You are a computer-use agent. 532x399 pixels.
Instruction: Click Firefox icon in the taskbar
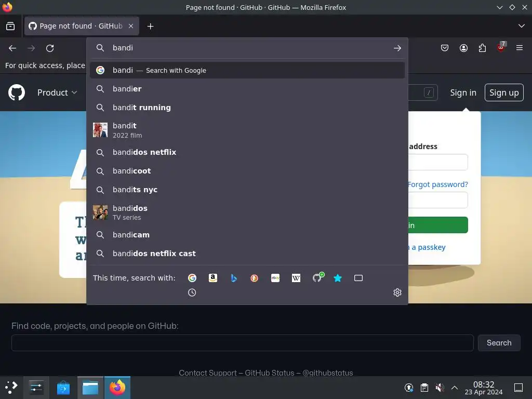(x=117, y=388)
